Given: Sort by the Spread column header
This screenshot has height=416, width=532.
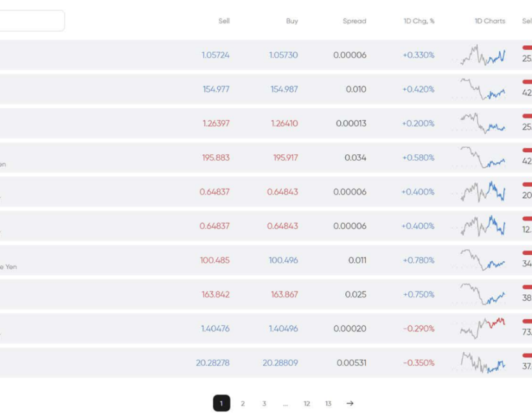Looking at the screenshot, I should coord(354,21).
